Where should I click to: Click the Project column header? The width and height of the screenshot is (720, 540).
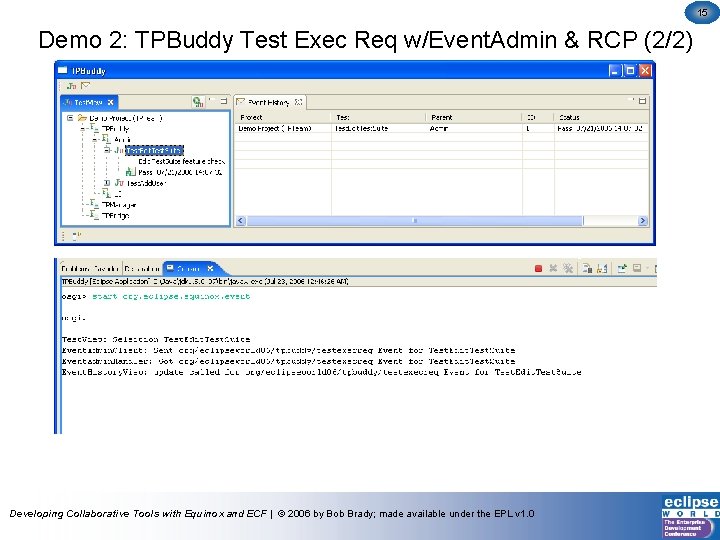283,118
